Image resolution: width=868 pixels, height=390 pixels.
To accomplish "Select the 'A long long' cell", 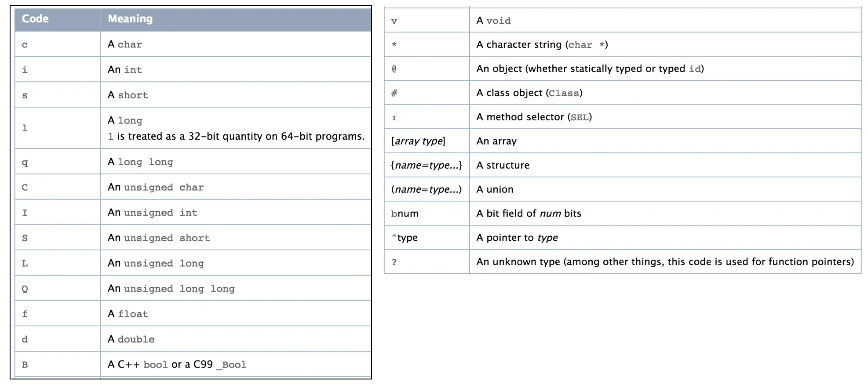I will click(x=140, y=162).
